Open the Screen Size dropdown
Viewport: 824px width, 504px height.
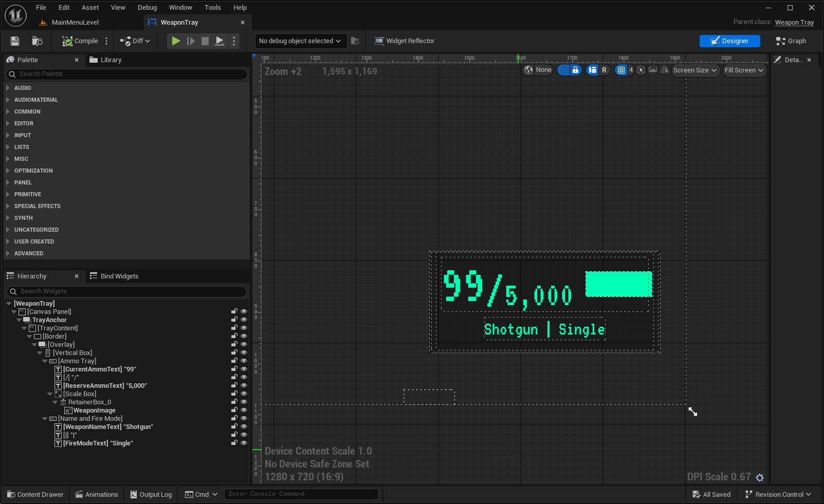coord(695,70)
